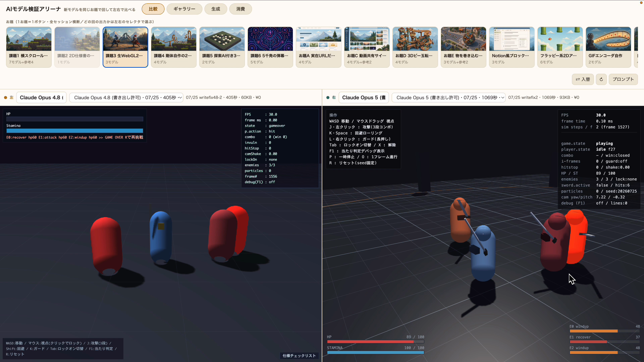Click the AIモデル検証アリーナ title
The image size is (644, 362).
tap(34, 9)
